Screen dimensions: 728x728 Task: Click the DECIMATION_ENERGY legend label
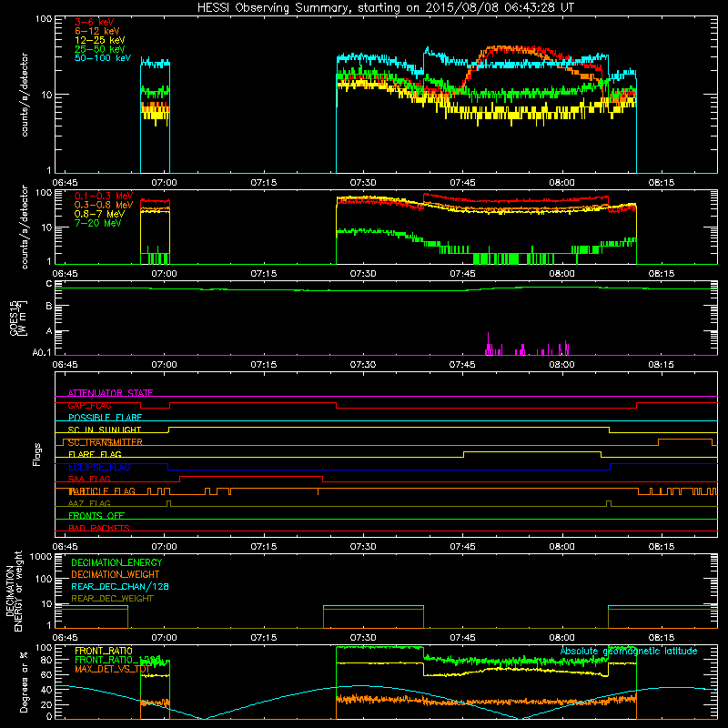116,562
